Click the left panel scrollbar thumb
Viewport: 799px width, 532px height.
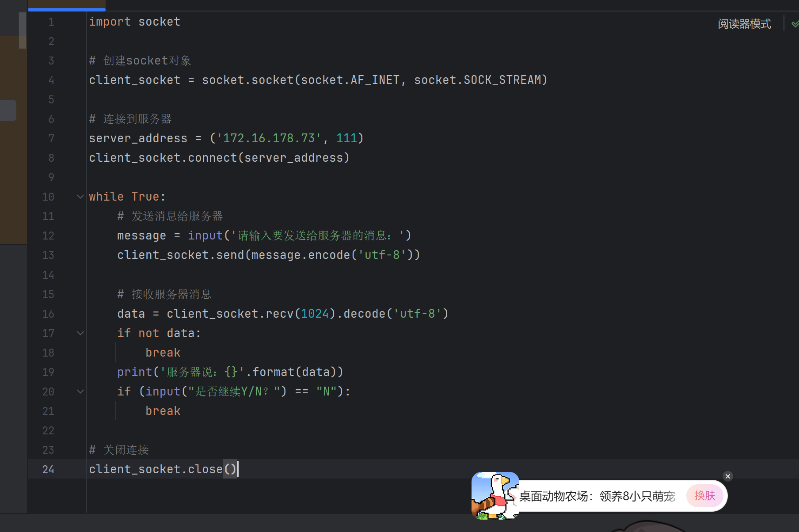[x=23, y=30]
